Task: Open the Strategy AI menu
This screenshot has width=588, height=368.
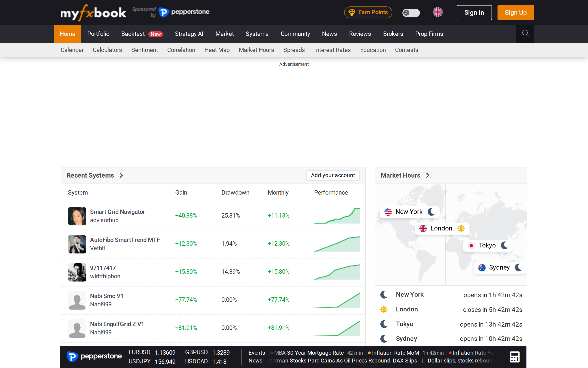Action: (189, 34)
